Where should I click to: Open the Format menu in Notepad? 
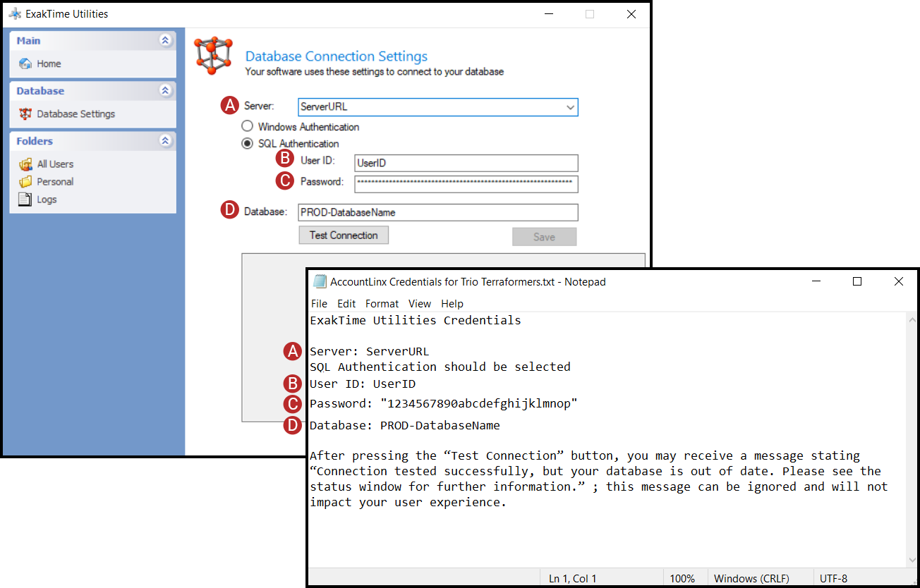pos(382,304)
